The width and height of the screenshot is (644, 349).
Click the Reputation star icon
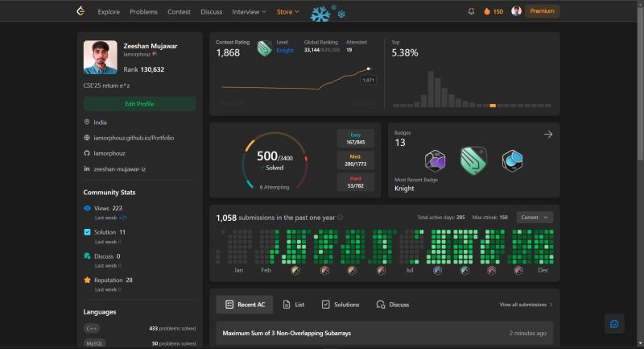pyautogui.click(x=87, y=280)
